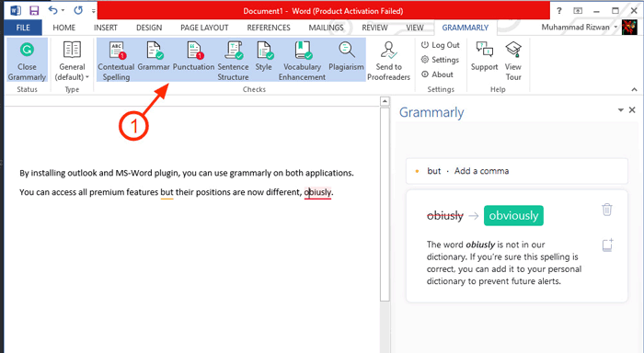Click the strikethrough word 'obiusly' in the card
Viewport: 644px width, 353px height.
pos(444,215)
